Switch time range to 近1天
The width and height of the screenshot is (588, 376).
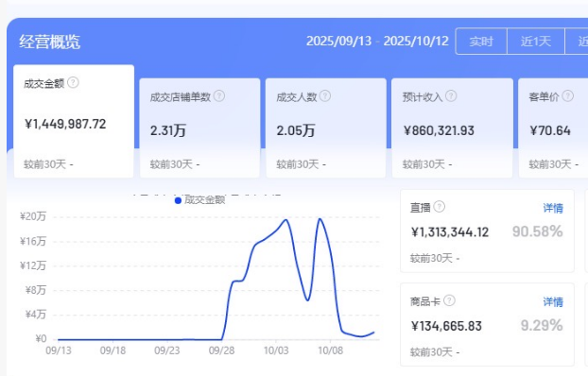click(x=536, y=42)
